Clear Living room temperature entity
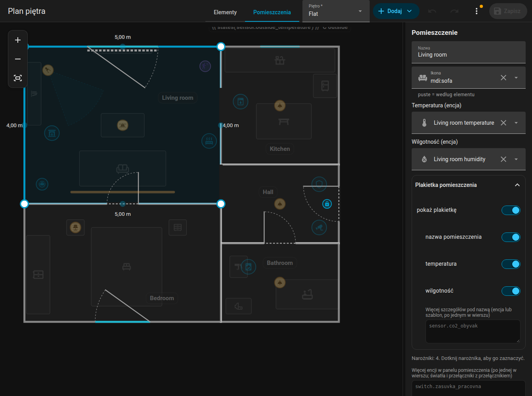Image resolution: width=532 pixels, height=396 pixels. pos(503,123)
